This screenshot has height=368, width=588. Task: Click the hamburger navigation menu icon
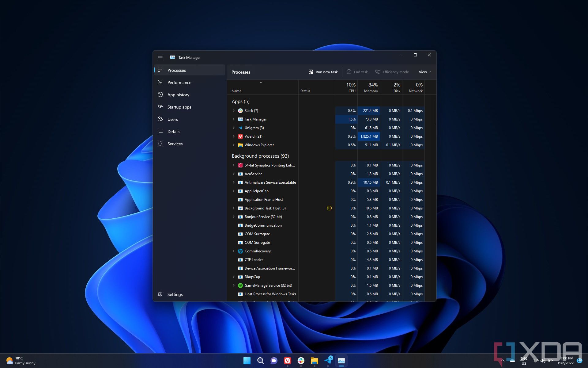click(160, 58)
